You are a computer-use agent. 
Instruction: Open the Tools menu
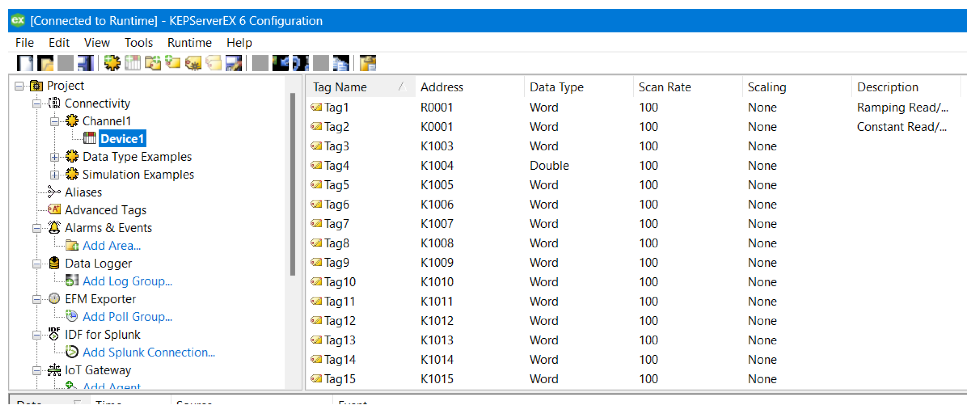point(138,43)
